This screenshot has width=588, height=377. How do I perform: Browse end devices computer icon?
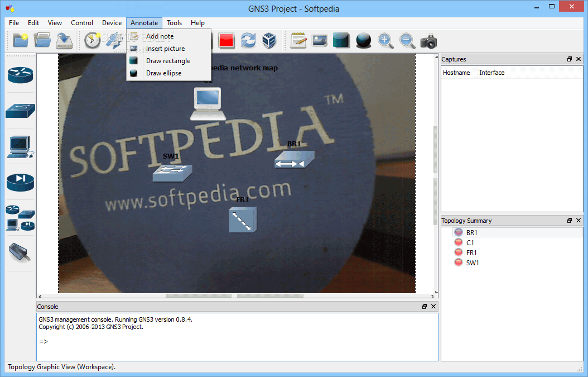coord(20,147)
